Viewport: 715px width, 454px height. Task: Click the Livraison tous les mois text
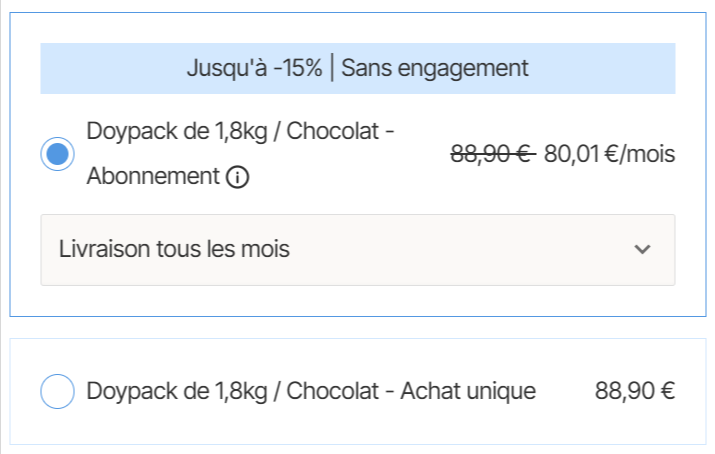coord(174,249)
